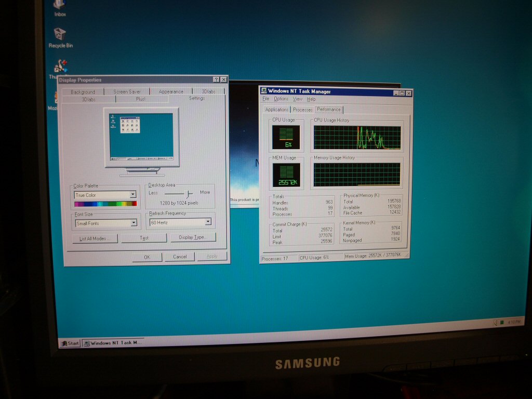532x399 pixels.
Task: Click the Handles count 963
Action: click(329, 202)
